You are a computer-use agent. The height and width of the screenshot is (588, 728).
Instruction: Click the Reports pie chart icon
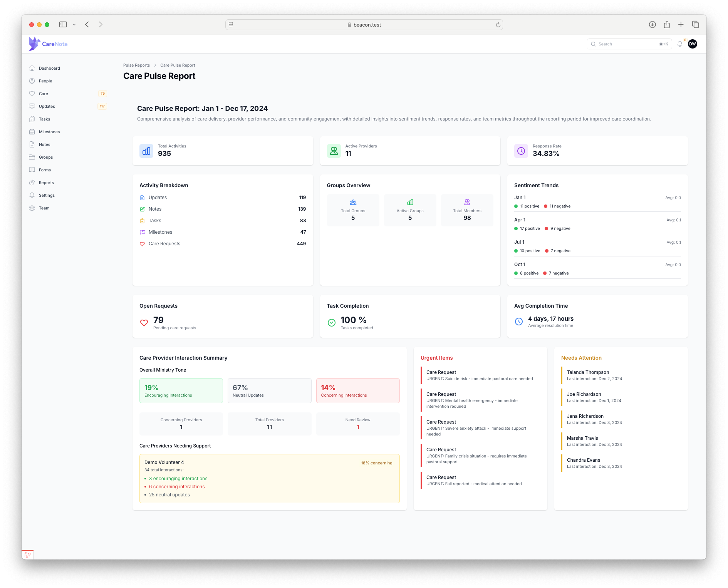32,183
